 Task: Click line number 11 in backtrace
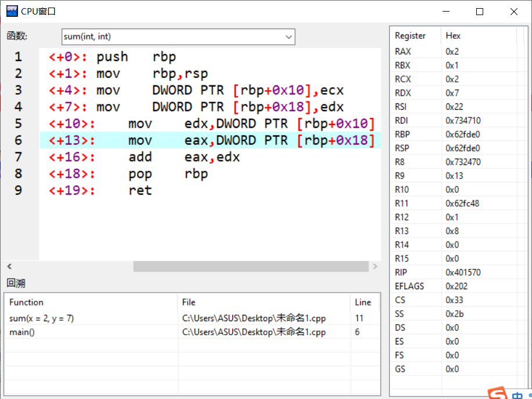tap(359, 318)
